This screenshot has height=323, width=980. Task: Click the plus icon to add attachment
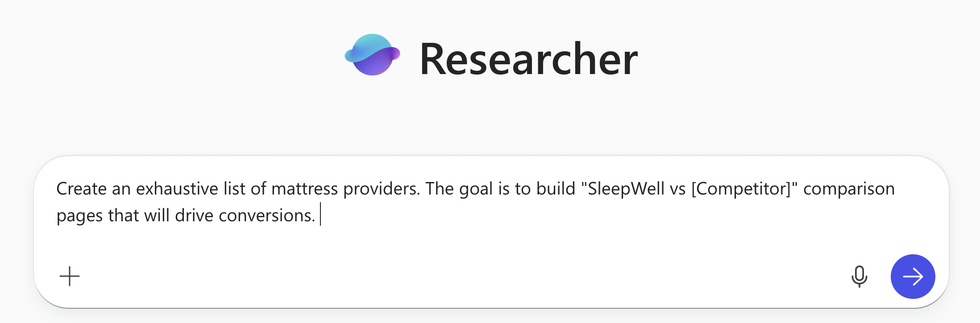[70, 276]
